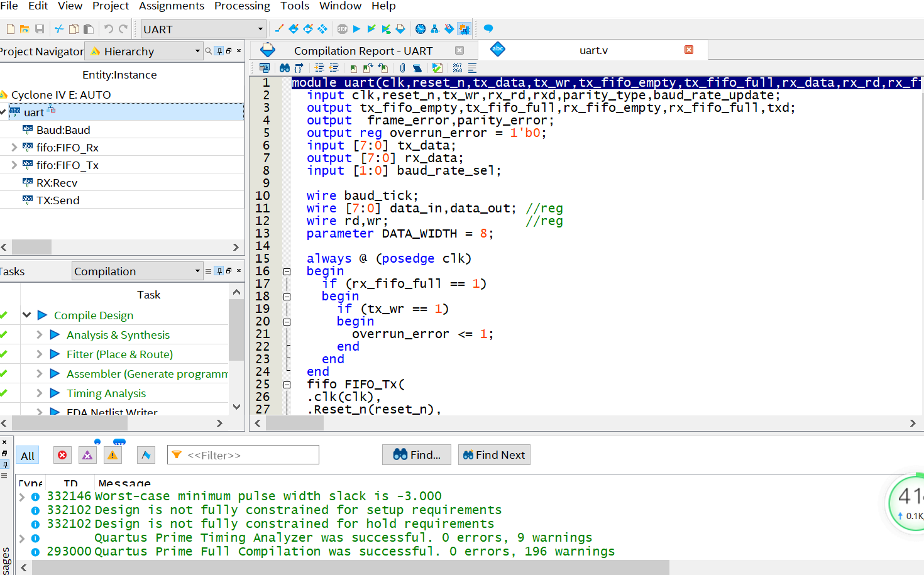Screen dimensions: 924x575
Task: Collapse the Compile Design task
Action: (x=26, y=315)
